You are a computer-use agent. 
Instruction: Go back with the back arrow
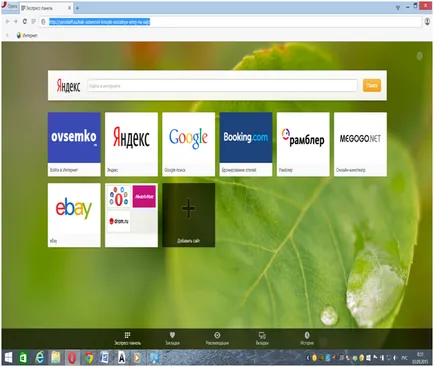(x=7, y=22)
